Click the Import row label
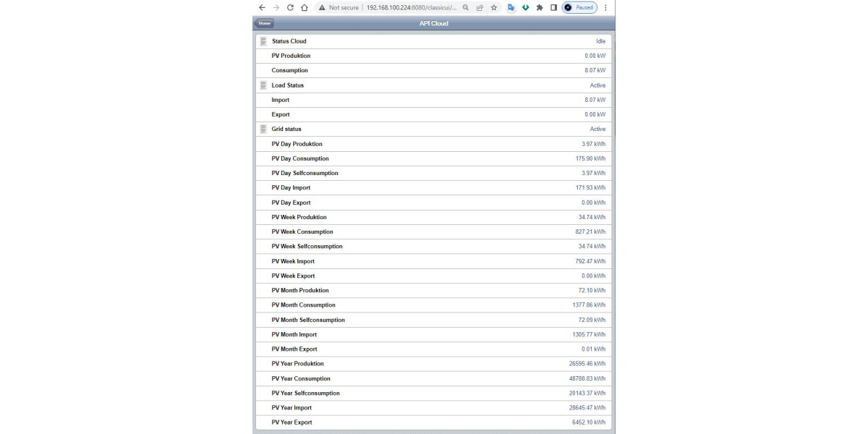The height and width of the screenshot is (434, 868). click(x=281, y=100)
